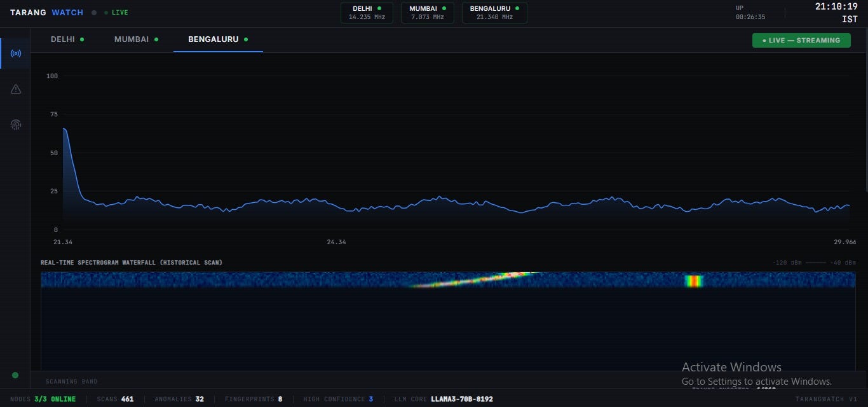
Task: Click the SCANS 461 status entry
Action: (x=115, y=399)
